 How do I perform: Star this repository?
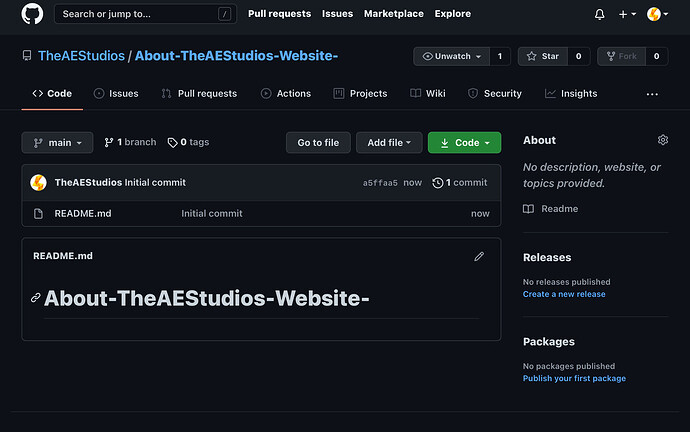pyautogui.click(x=543, y=56)
